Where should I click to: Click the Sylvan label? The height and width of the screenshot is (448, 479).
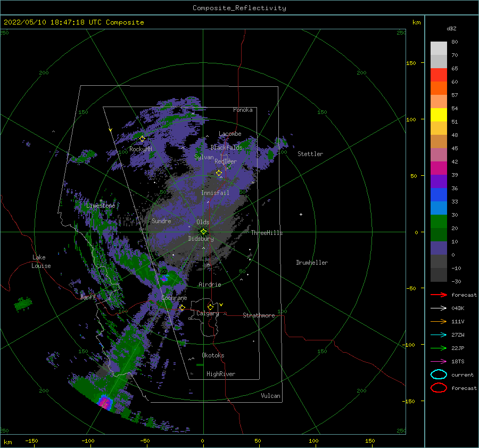coord(204,157)
